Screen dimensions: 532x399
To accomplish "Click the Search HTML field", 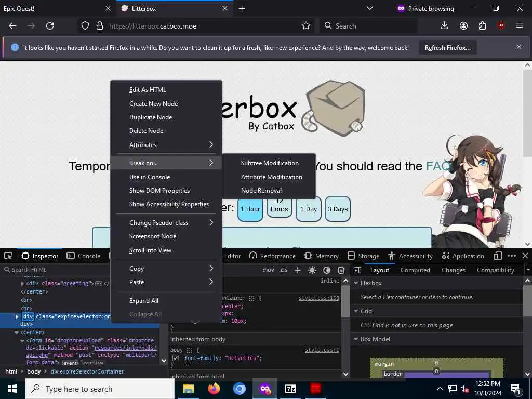I will (x=56, y=270).
